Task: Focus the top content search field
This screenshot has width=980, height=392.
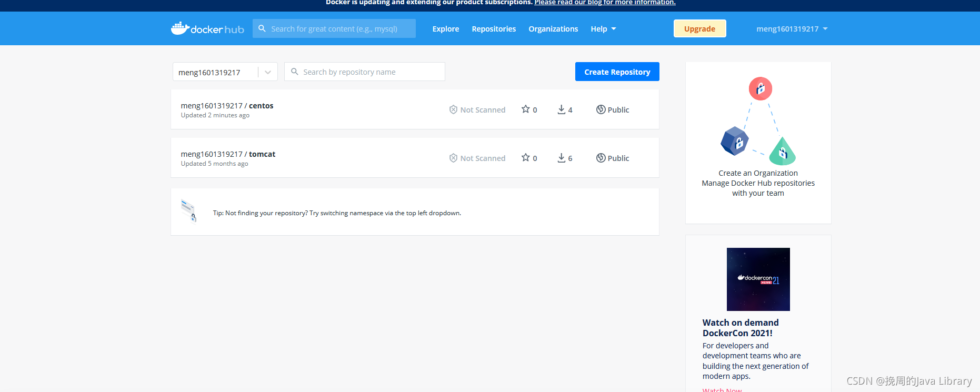Action: [334, 28]
